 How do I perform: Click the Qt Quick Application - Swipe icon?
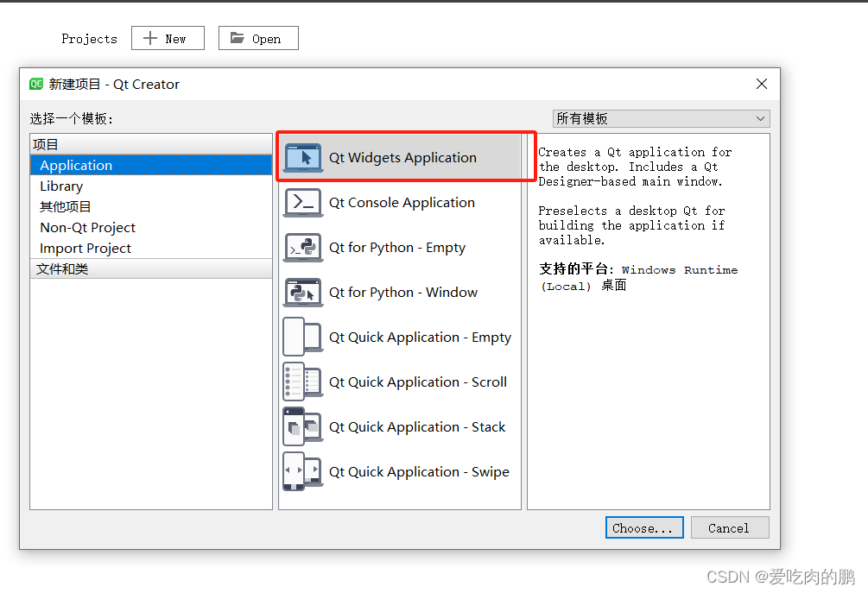coord(303,471)
